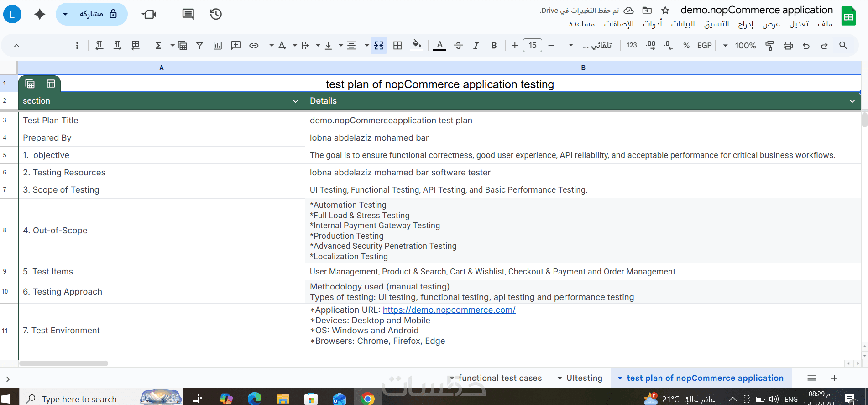Toggle bold formatting

coord(494,46)
